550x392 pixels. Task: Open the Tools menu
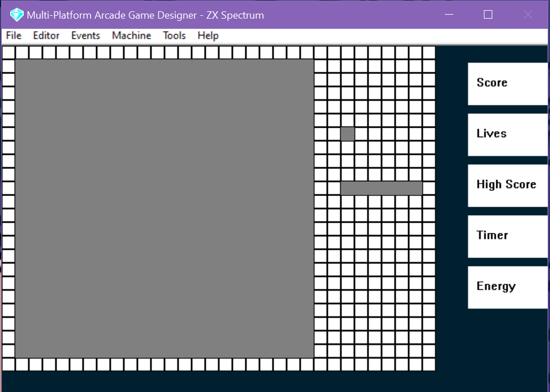(174, 36)
